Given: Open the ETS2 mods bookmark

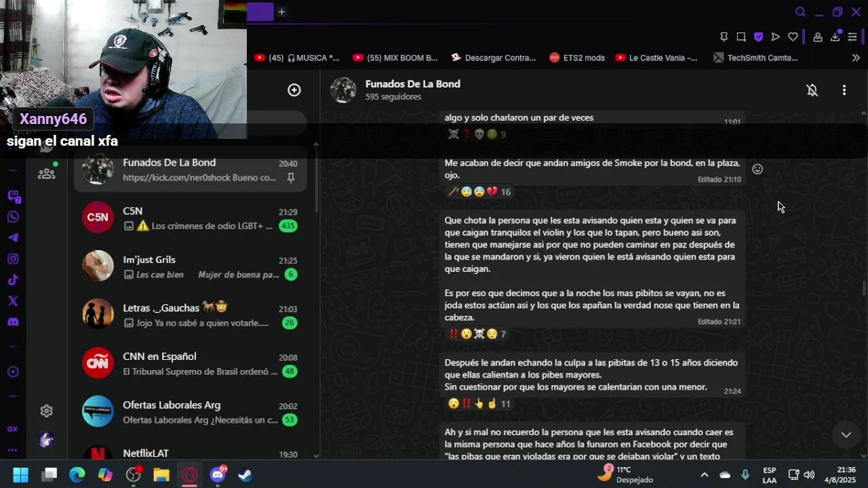Looking at the screenshot, I should [577, 58].
